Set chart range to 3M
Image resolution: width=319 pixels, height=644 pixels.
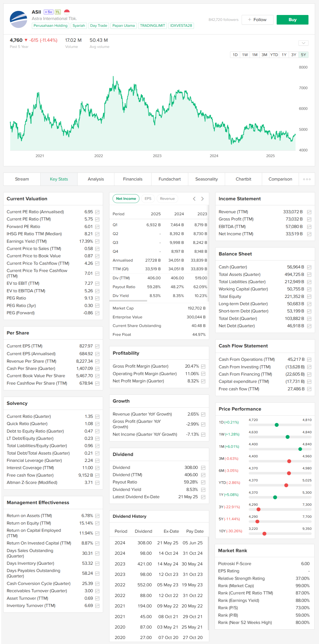point(264,55)
